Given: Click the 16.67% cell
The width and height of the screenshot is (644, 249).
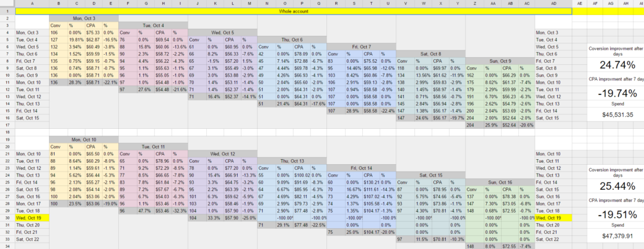Looking at the screenshot, I should tap(353, 189).
